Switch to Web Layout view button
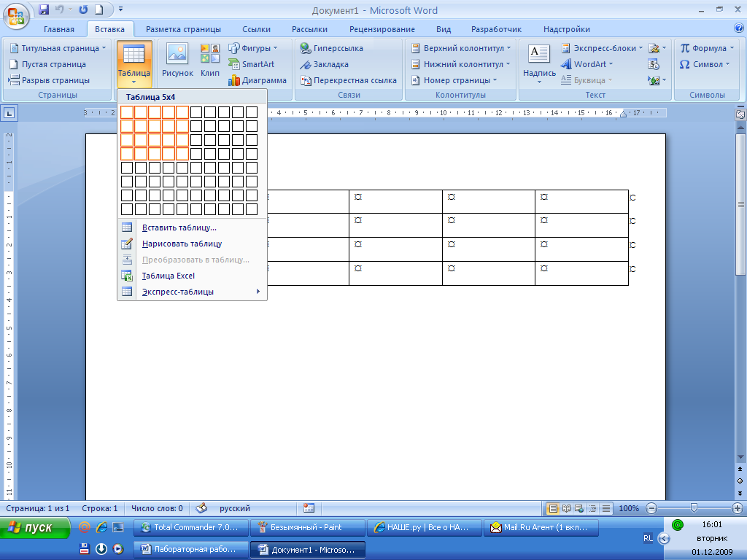The width and height of the screenshot is (747, 560). 579,508
